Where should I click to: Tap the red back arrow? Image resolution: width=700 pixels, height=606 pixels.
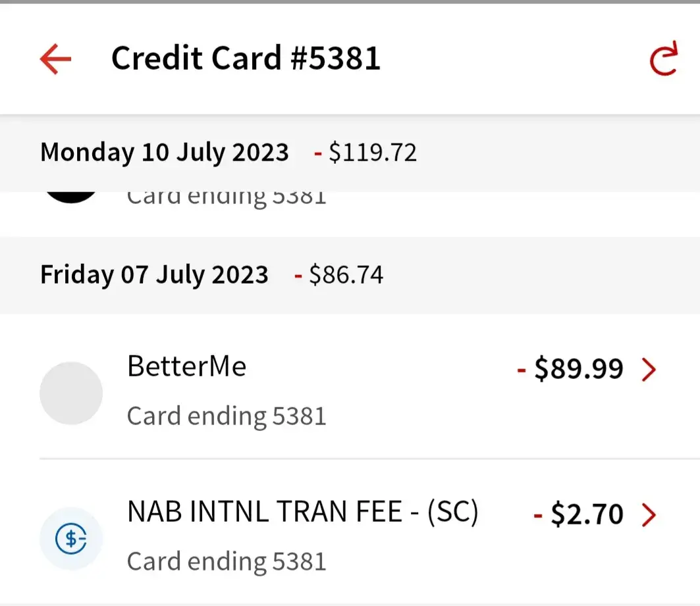click(x=55, y=60)
